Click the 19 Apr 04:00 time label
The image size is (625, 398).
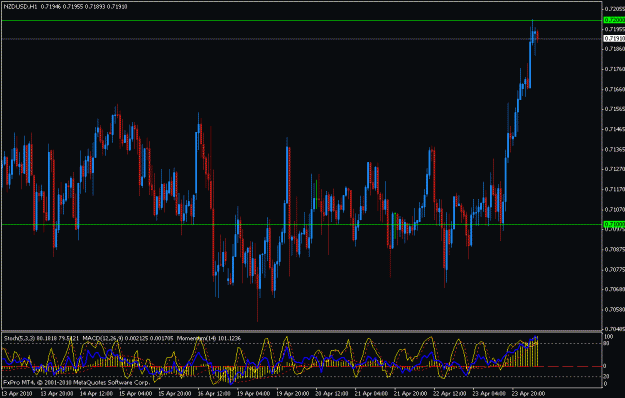click(x=254, y=394)
